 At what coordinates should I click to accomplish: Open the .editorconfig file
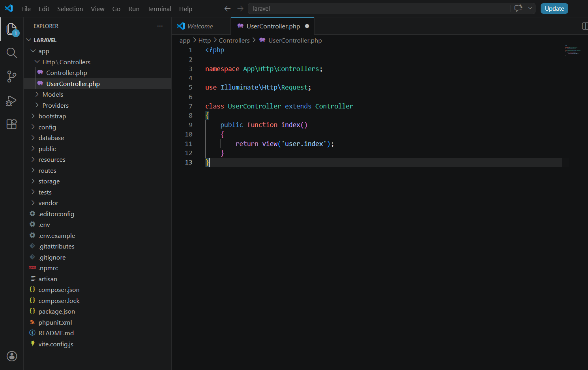pos(97,214)
